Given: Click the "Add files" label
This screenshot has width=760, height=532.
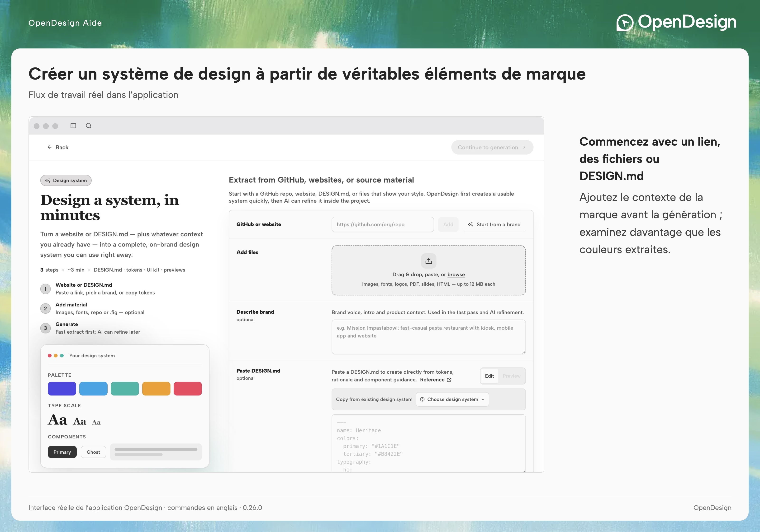Looking at the screenshot, I should pyautogui.click(x=247, y=252).
